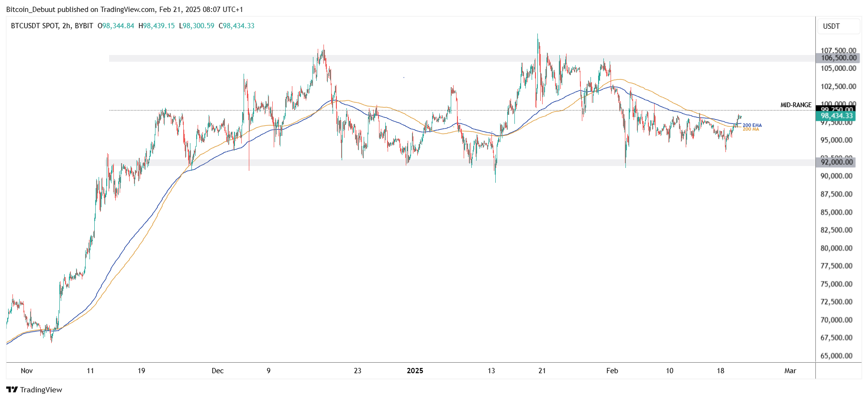Click the green 98,434.33 current price tag
The image size is (868, 400).
(836, 116)
